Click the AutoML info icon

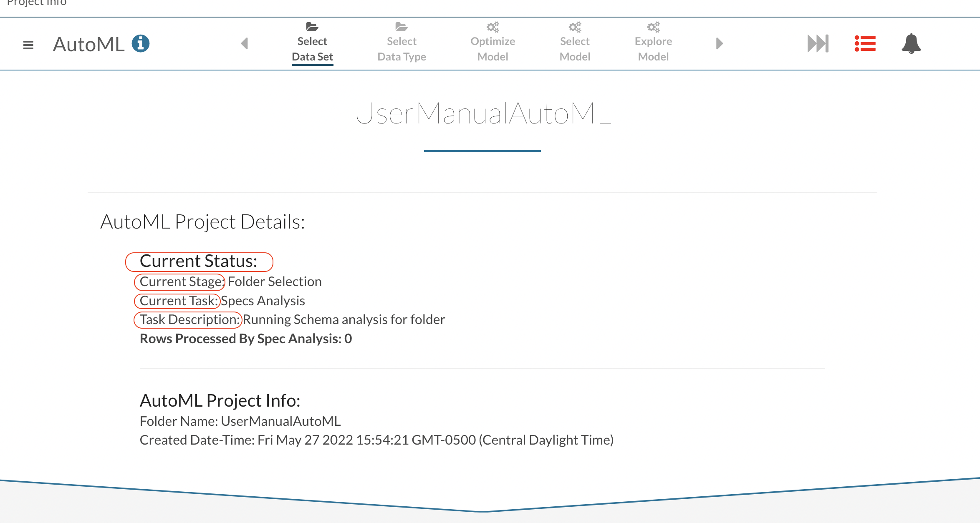[141, 43]
